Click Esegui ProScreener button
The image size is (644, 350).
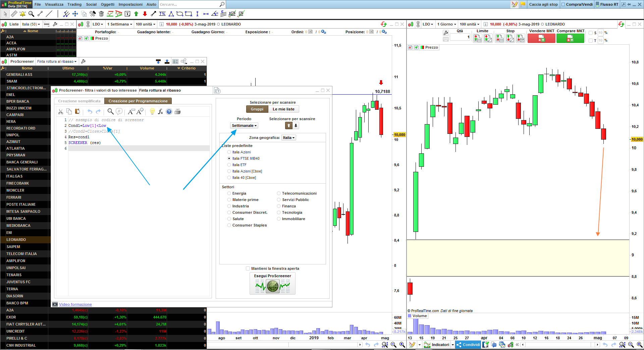coord(272,284)
